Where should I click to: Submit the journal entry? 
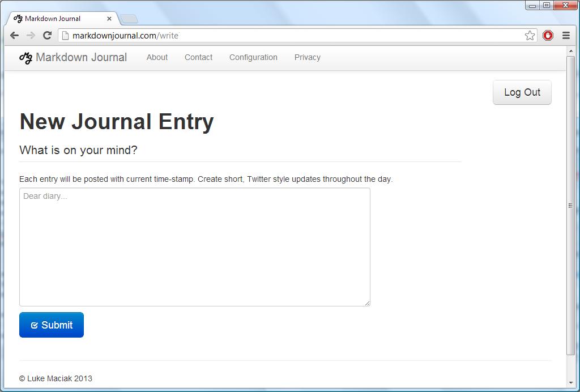pyautogui.click(x=52, y=325)
